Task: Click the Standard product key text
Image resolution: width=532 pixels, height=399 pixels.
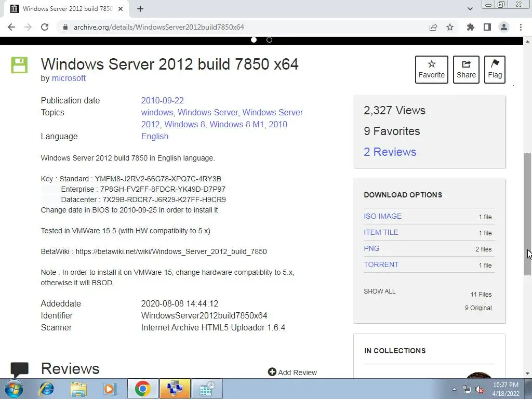Action: (158, 179)
